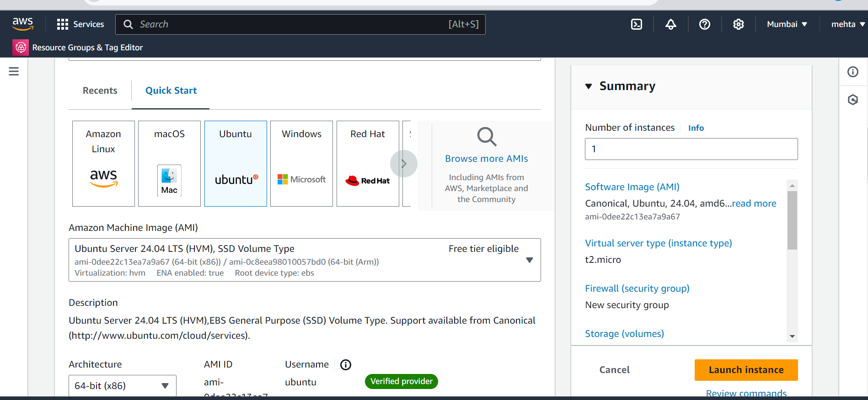Click the read more link in Summary

tap(754, 203)
